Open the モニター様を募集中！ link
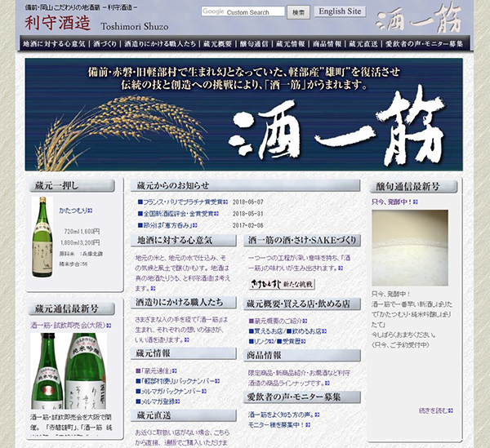This screenshot has height=448, width=490. click(x=279, y=425)
